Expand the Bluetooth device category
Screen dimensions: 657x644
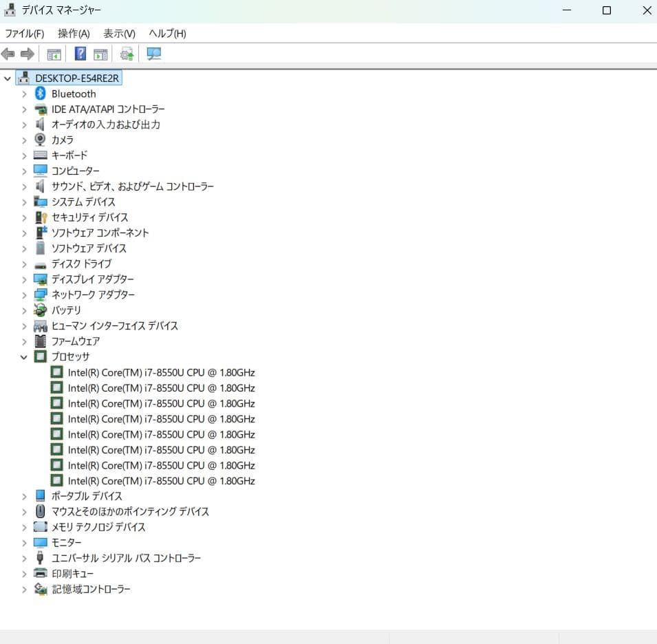[25, 94]
